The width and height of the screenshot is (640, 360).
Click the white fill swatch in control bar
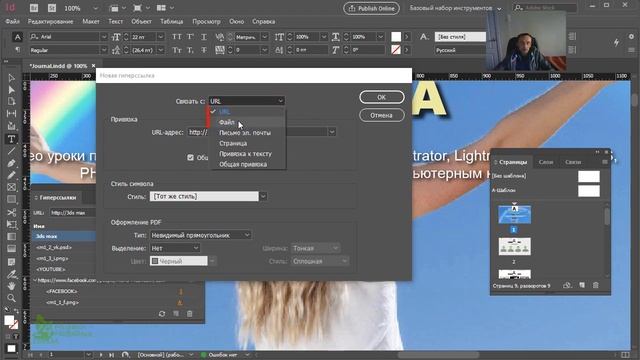pos(396,37)
